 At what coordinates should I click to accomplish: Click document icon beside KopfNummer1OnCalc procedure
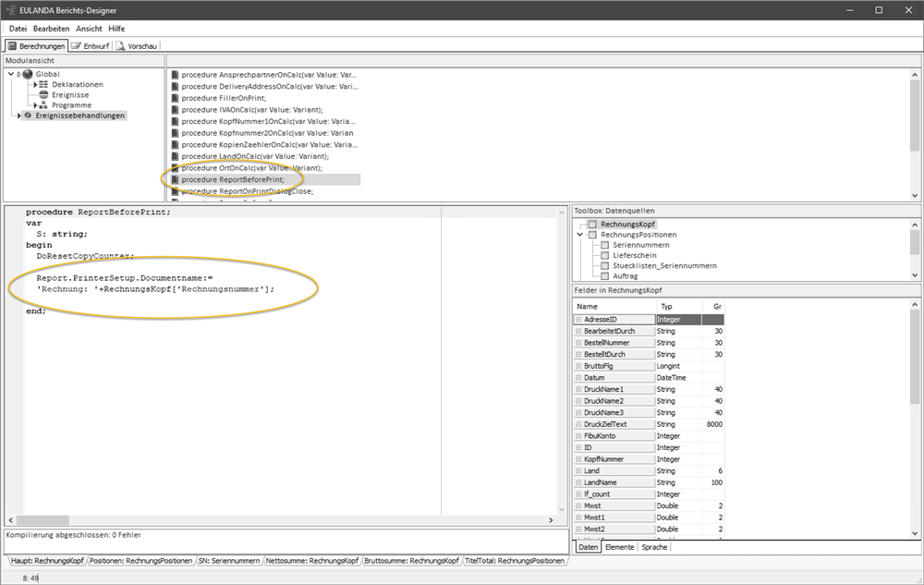tap(175, 121)
